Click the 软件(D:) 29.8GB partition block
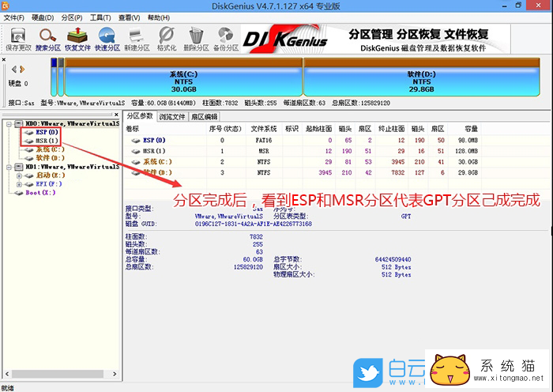Viewport: 553px width, 392px height. (x=422, y=77)
